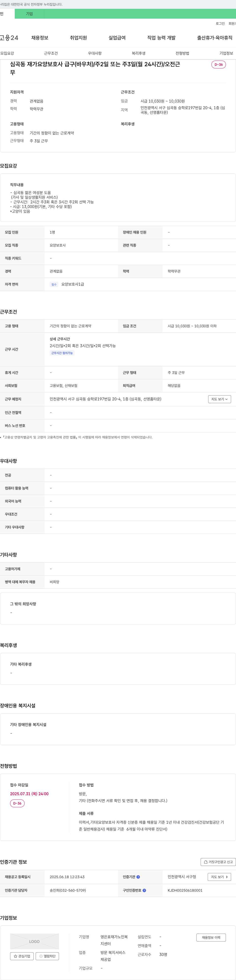This screenshot has height=980, width=236.
Task: Click the 요양보호사 value in 모집 직종
Action: [58, 245]
